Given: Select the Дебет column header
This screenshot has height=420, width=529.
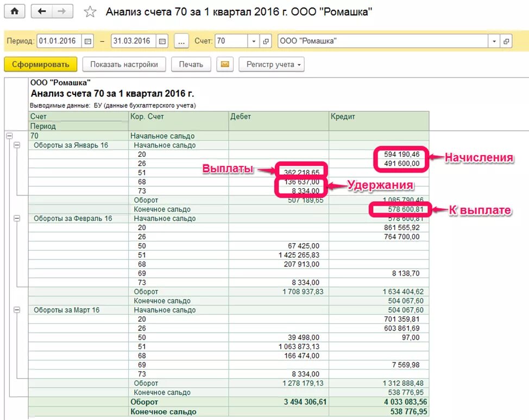Looking at the screenshot, I should pyautogui.click(x=279, y=121).
